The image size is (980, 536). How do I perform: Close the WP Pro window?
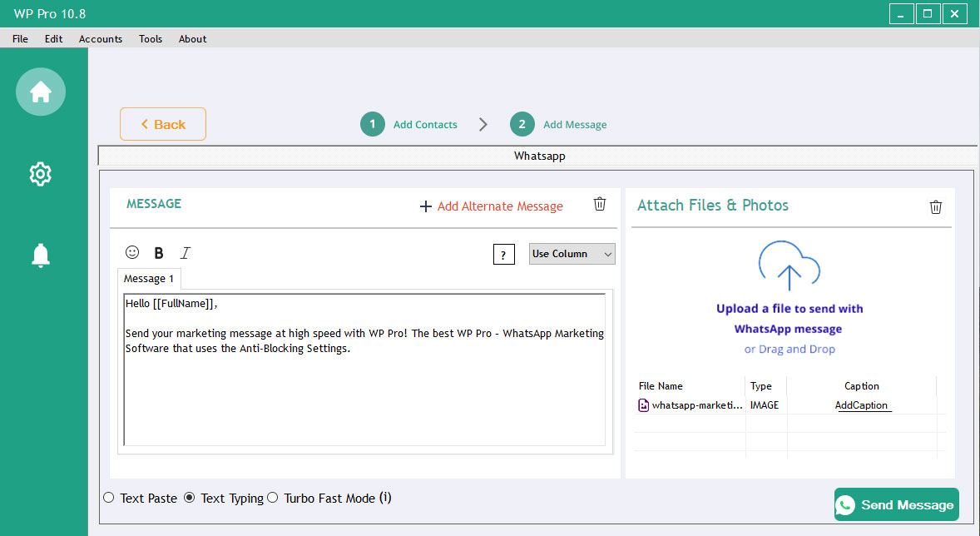tap(955, 14)
